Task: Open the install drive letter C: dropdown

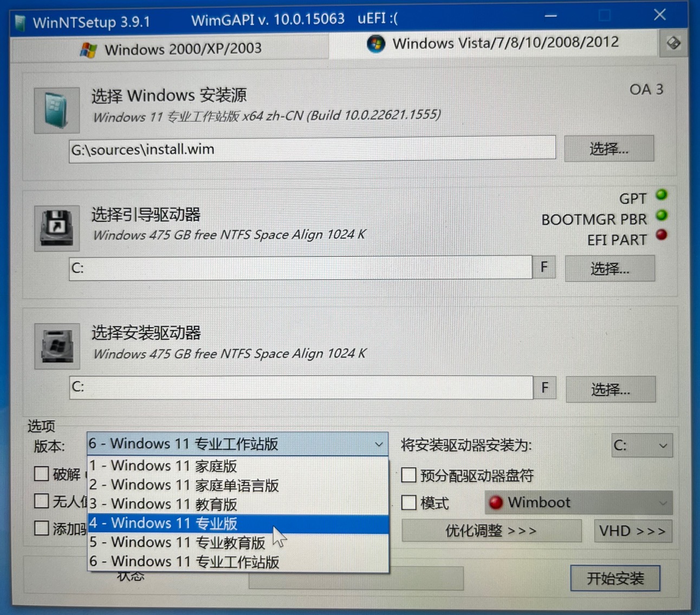Action: (x=642, y=446)
